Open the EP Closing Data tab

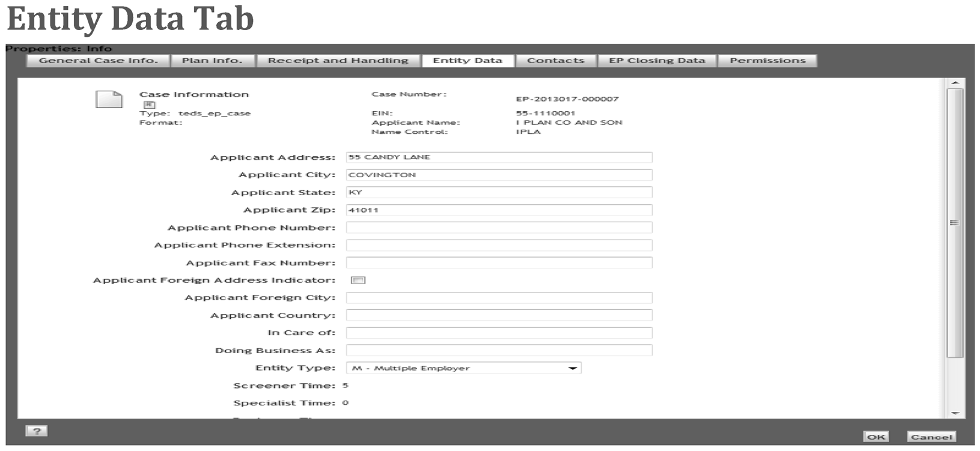(x=657, y=61)
